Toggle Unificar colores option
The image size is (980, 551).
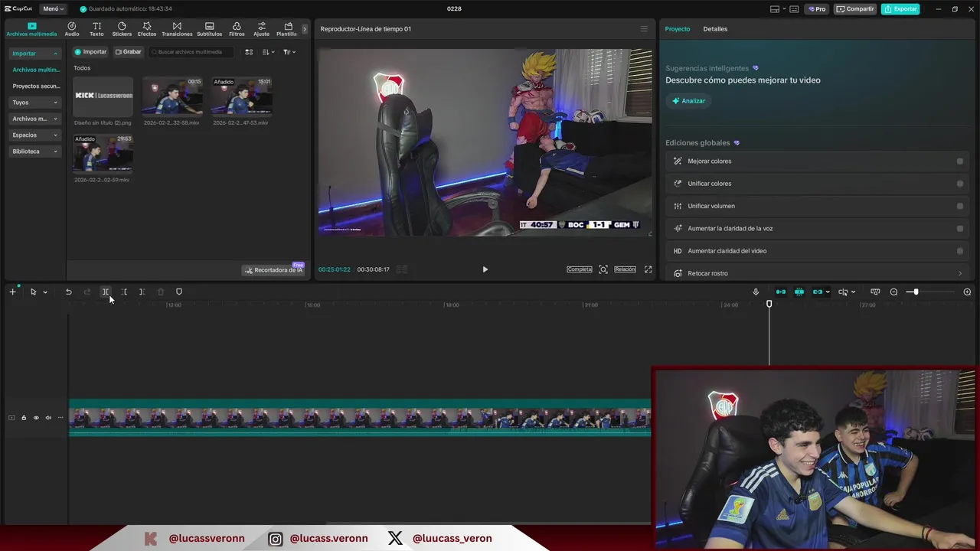tap(960, 184)
